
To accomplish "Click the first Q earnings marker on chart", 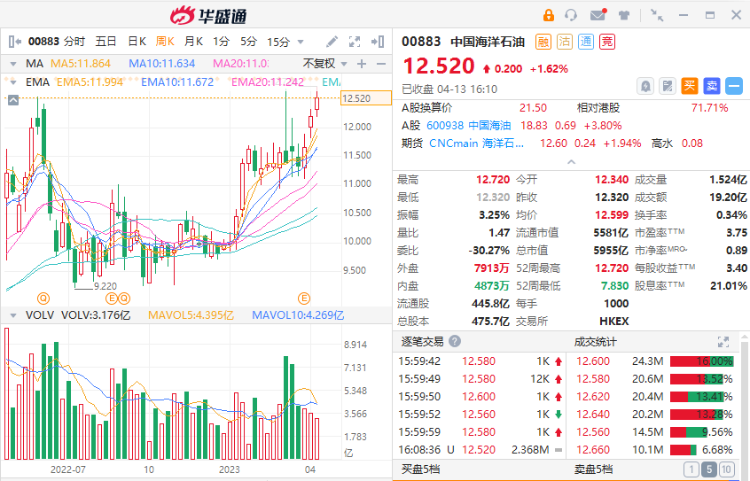I will pyautogui.click(x=44, y=299).
